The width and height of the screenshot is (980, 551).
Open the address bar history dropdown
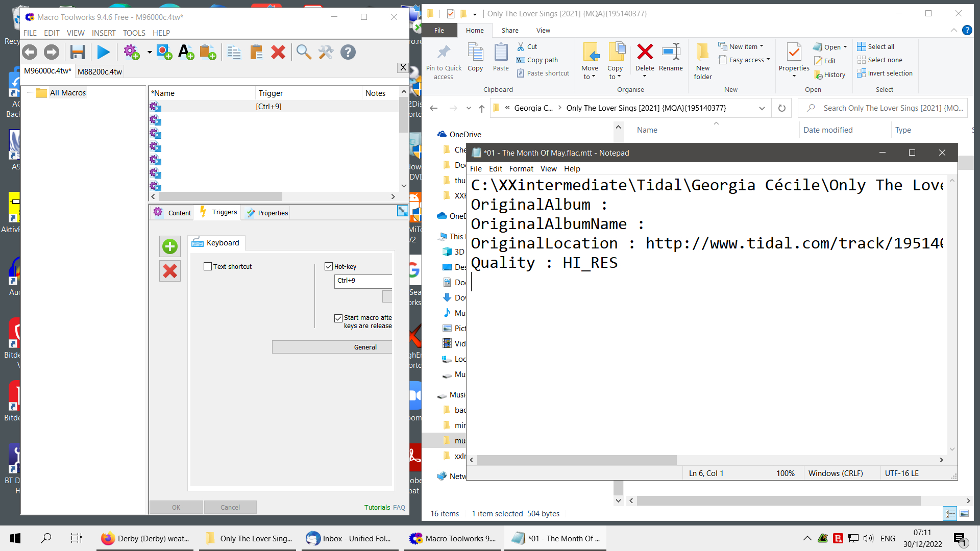762,108
